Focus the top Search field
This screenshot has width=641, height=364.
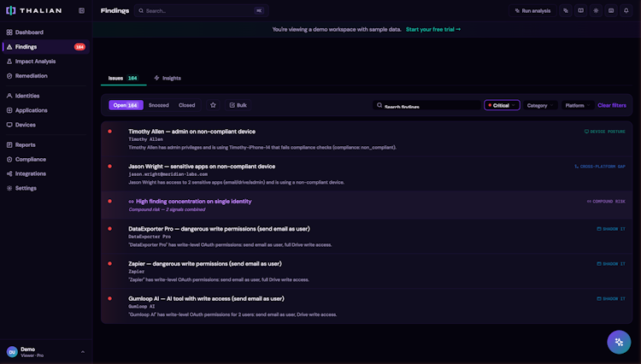coord(201,10)
